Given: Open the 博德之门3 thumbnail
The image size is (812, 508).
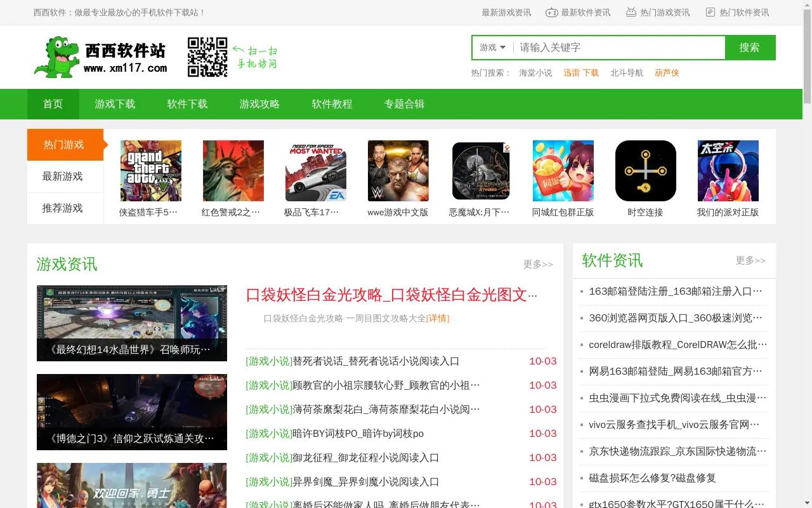Looking at the screenshot, I should point(132,412).
